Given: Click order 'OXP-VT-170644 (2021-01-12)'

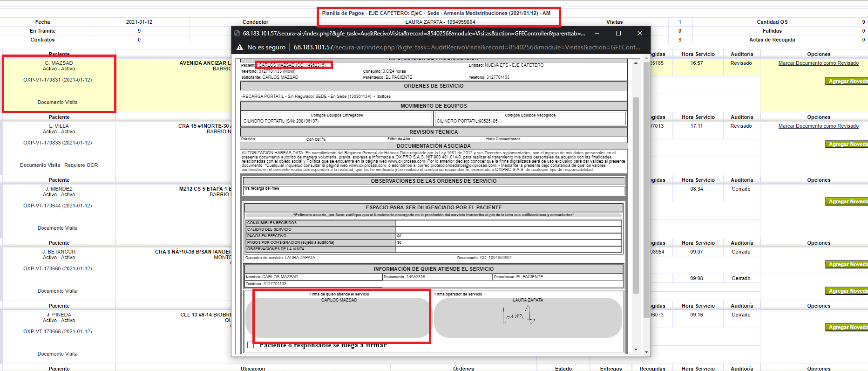Looking at the screenshot, I should (x=58, y=206).
